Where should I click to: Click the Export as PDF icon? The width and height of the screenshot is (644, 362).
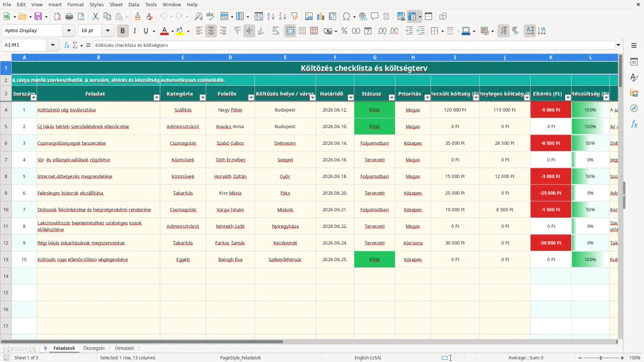pos(57,17)
